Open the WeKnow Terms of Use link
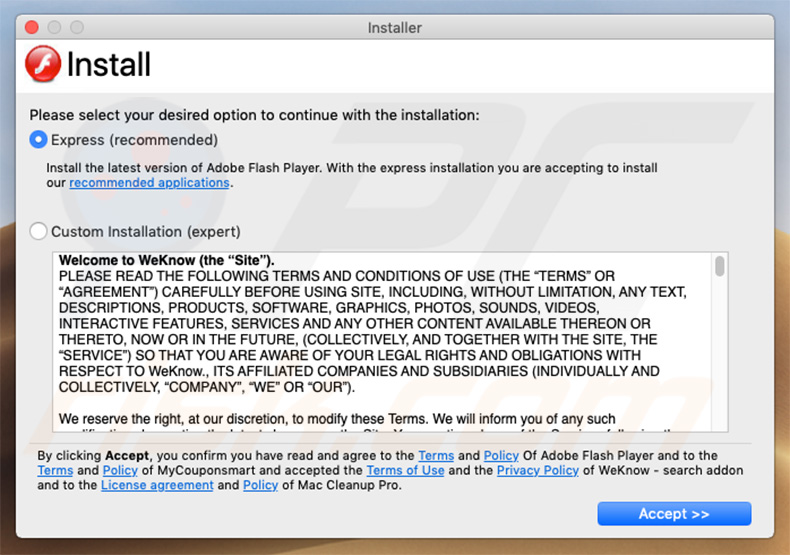This screenshot has width=790, height=555. [405, 470]
